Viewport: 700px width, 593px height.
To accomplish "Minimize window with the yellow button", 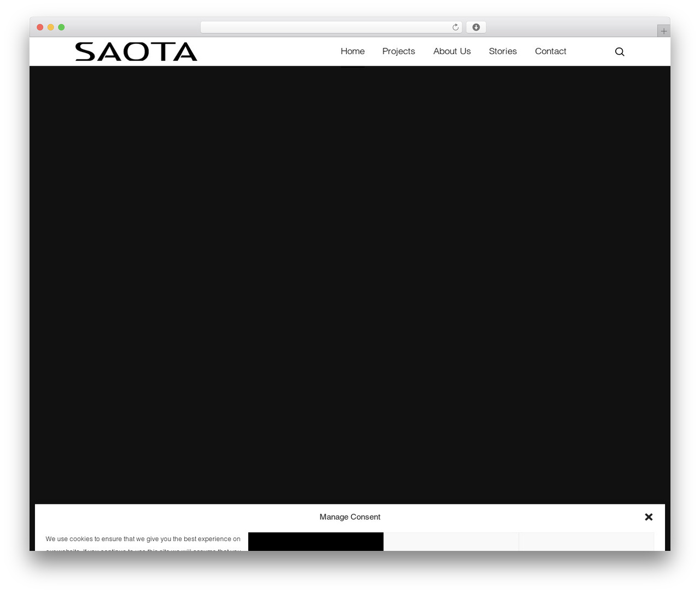I will [x=51, y=27].
